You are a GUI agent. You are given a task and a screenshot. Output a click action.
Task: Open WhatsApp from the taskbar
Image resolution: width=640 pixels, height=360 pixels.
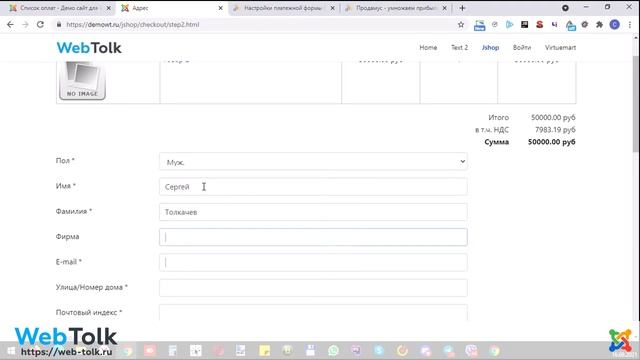pos(333,350)
